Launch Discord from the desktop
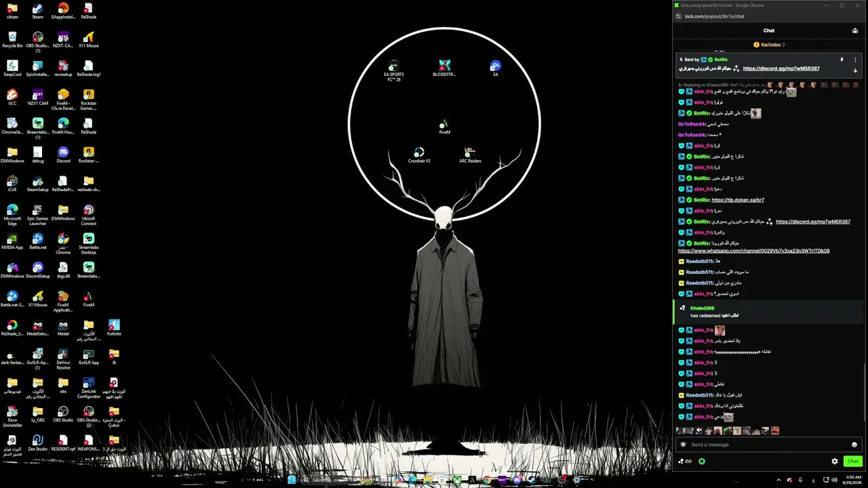Image resolution: width=868 pixels, height=488 pixels. coord(63,155)
